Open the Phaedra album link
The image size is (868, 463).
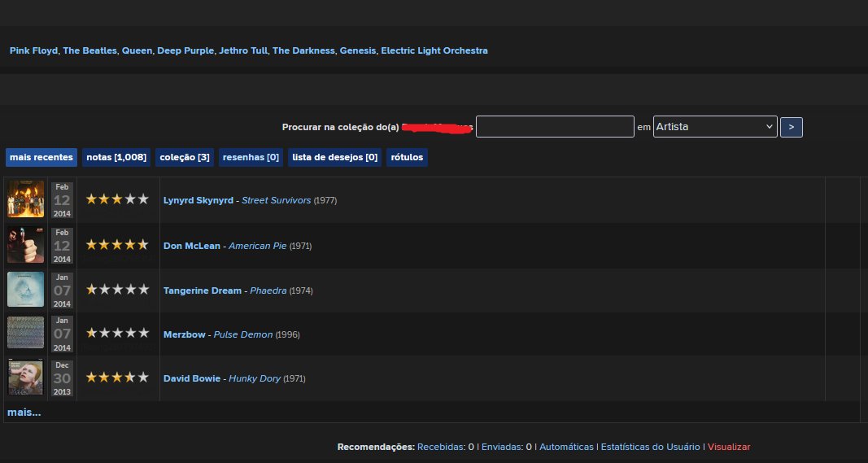click(268, 290)
